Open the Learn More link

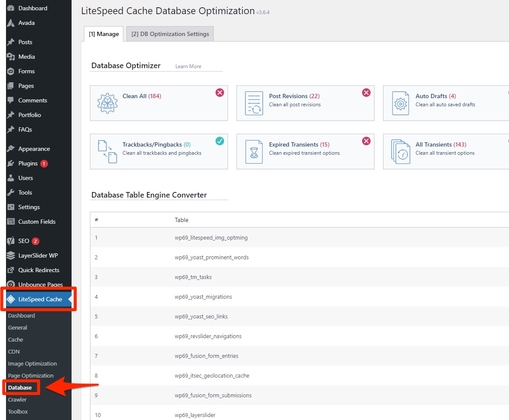pos(188,66)
